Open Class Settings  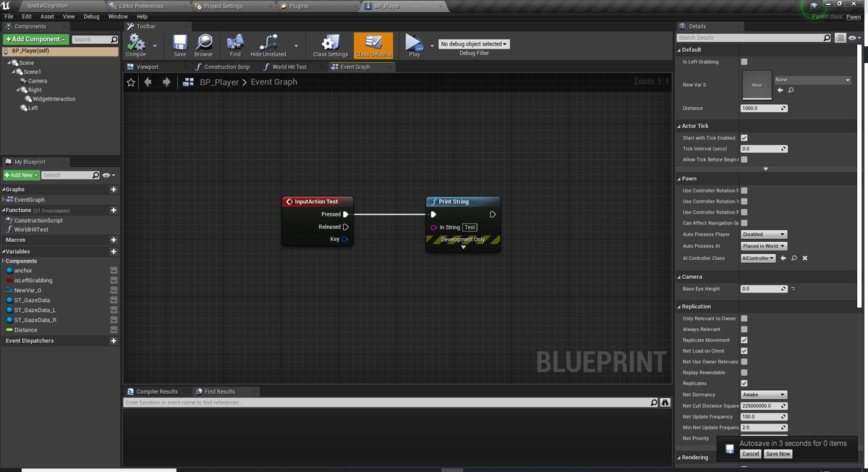tap(331, 46)
